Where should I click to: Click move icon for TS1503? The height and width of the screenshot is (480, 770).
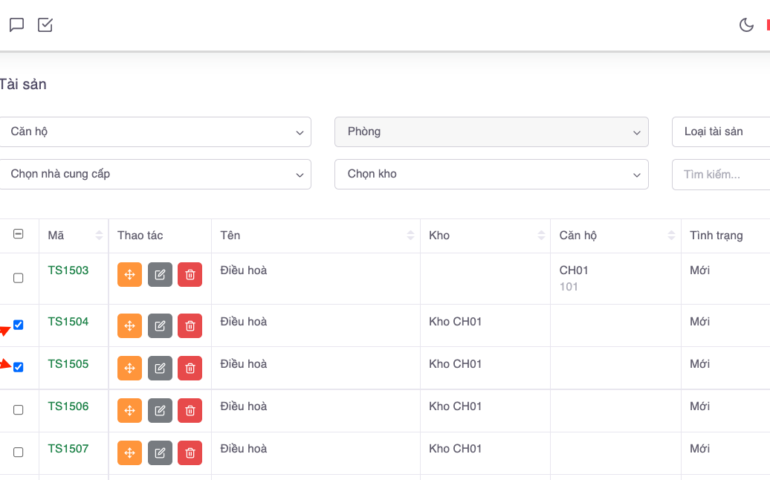(130, 275)
